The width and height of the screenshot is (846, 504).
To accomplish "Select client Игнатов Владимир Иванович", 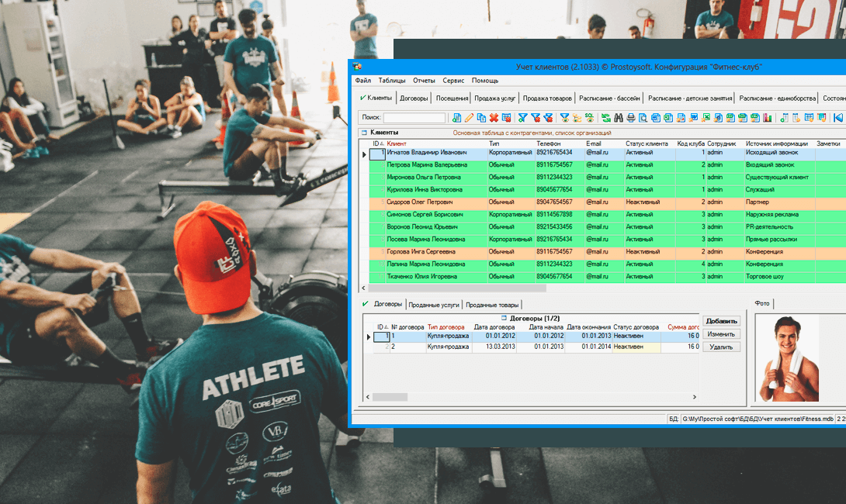I will [427, 153].
